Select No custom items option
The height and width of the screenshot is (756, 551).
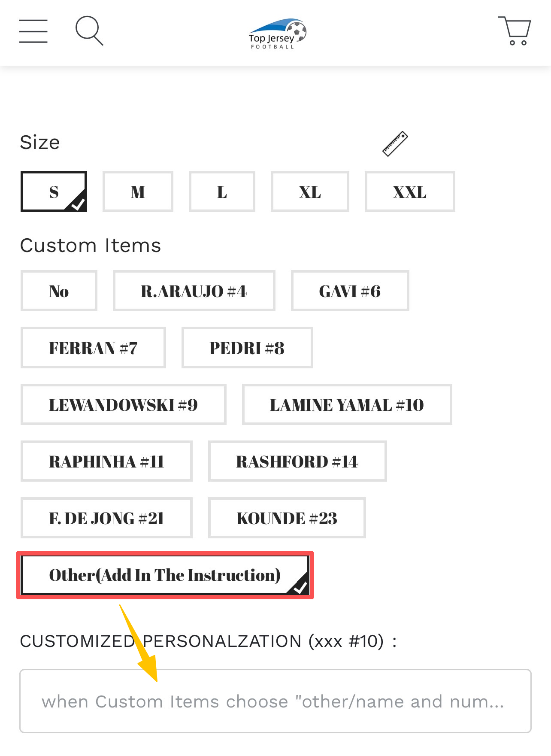(59, 291)
